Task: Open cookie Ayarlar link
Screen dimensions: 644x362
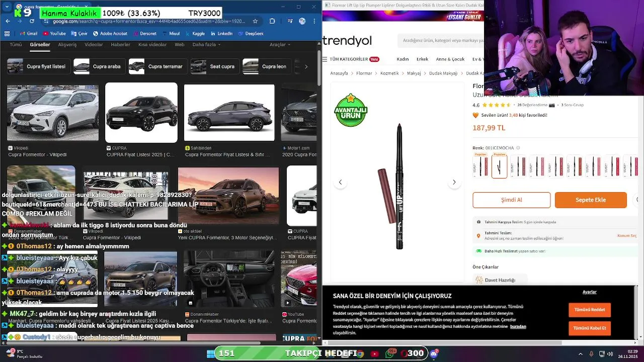Action: tap(590, 292)
